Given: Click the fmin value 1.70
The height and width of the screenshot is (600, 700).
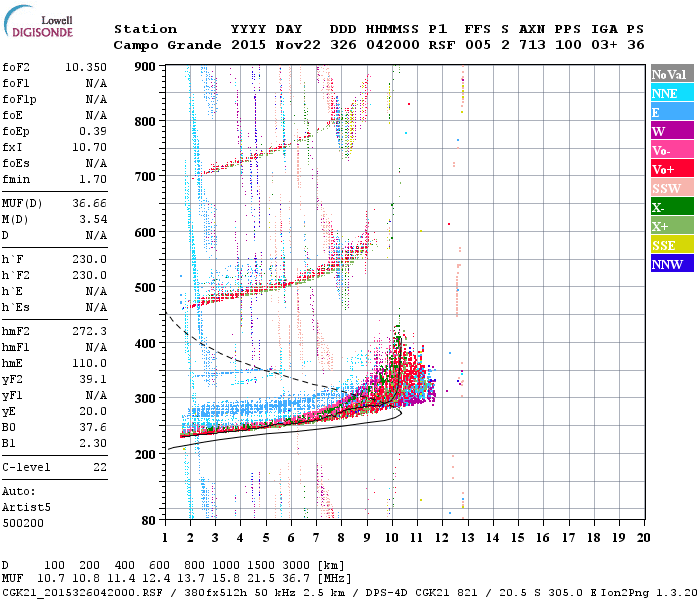Looking at the screenshot, I should 93,179.
